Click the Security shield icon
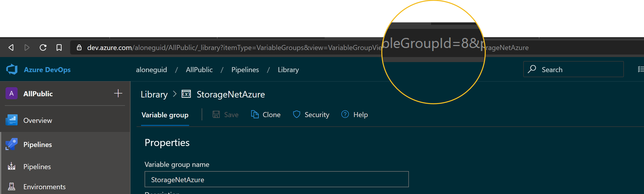Viewport: 644px width, 194px height. pyautogui.click(x=297, y=114)
